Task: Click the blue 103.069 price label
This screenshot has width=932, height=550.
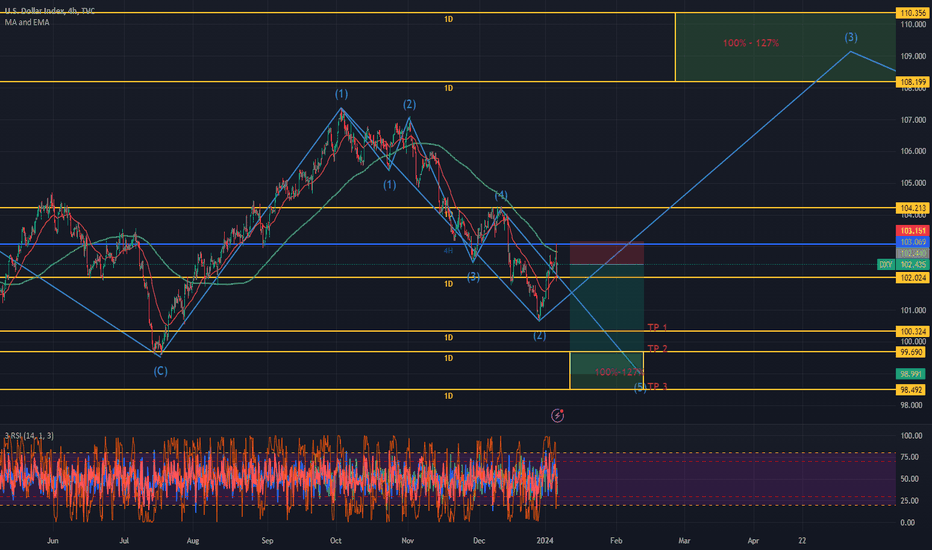Action: click(x=912, y=242)
